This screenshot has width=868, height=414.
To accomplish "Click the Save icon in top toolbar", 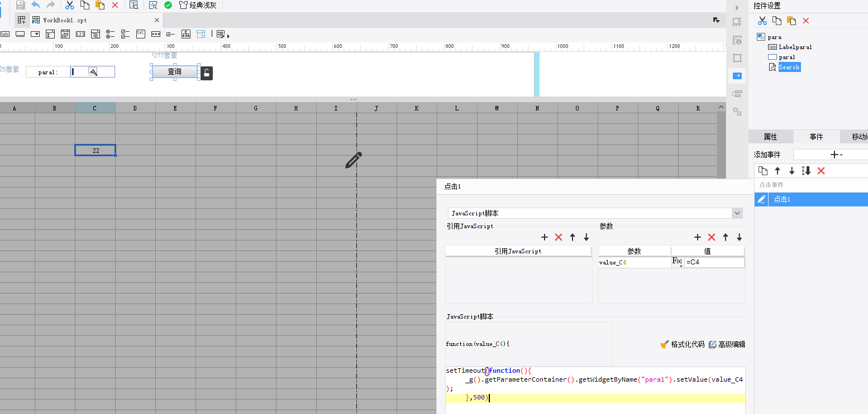I will tap(21, 5).
